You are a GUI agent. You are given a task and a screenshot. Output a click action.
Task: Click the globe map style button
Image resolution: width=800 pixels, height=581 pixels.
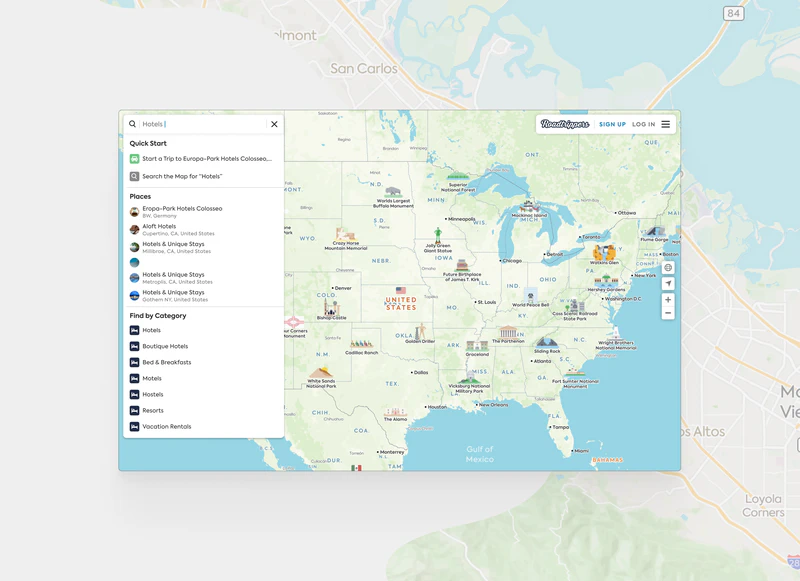[668, 268]
